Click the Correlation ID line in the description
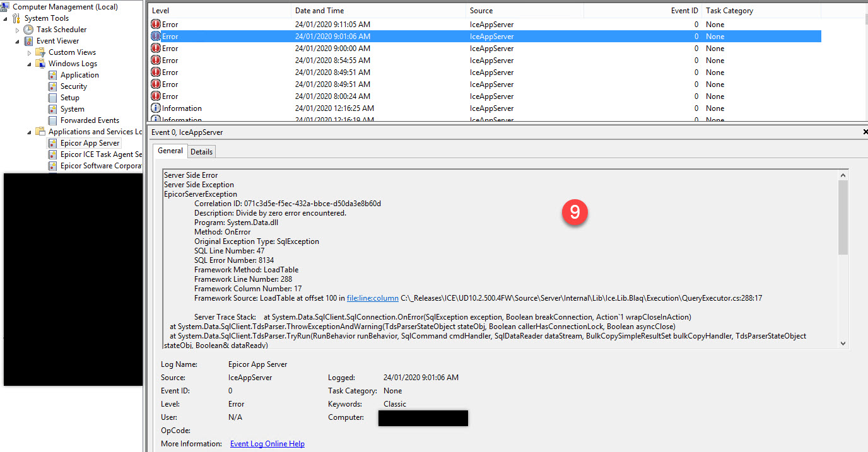The image size is (868, 452). [288, 204]
